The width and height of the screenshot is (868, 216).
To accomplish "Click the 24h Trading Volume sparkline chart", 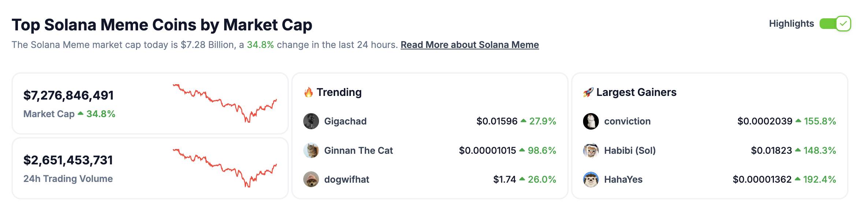I will (225, 168).
